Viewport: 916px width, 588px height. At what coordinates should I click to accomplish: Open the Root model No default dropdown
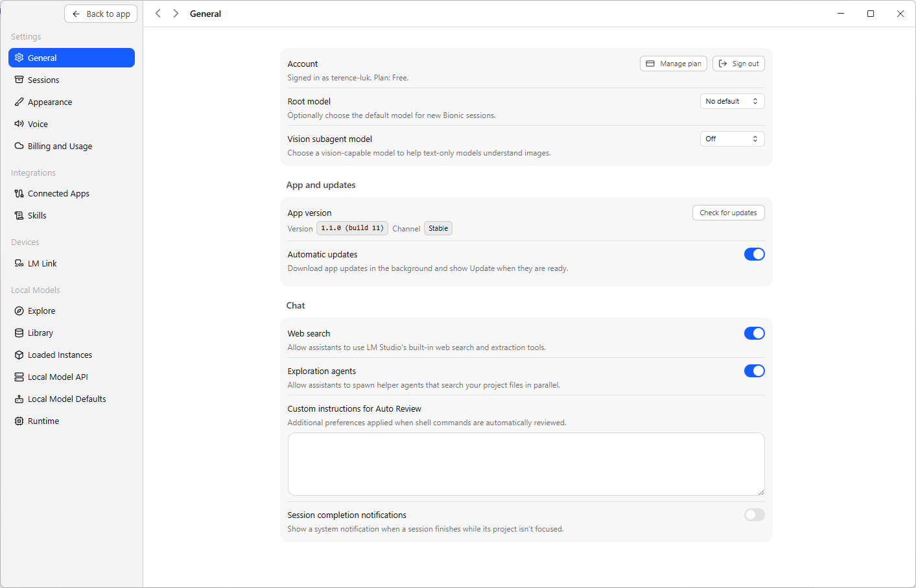click(732, 101)
